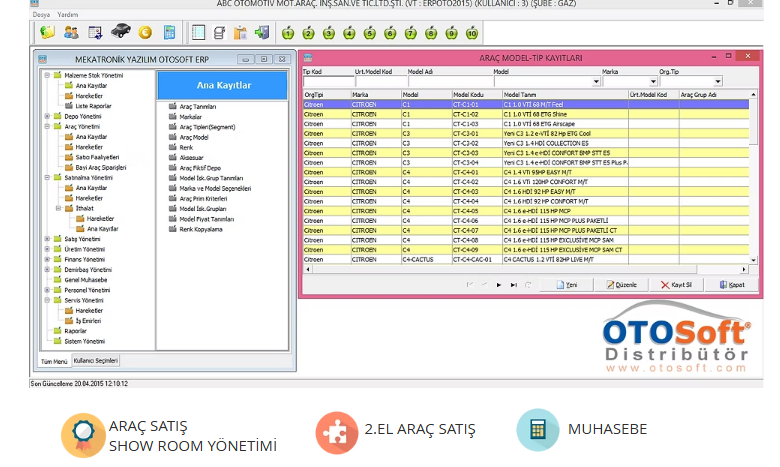Viewport: 780px width, 467px height.
Task: Switch to the Kullanıcı Seçimleri tab
Action: [x=96, y=359]
